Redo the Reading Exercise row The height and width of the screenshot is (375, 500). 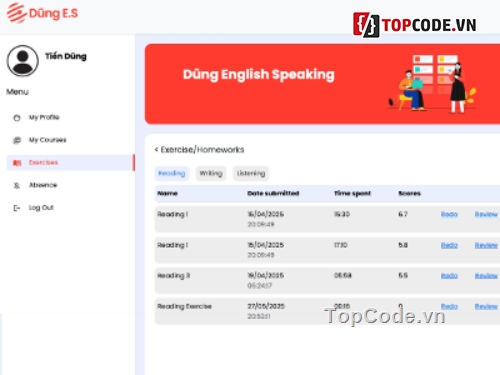449,306
